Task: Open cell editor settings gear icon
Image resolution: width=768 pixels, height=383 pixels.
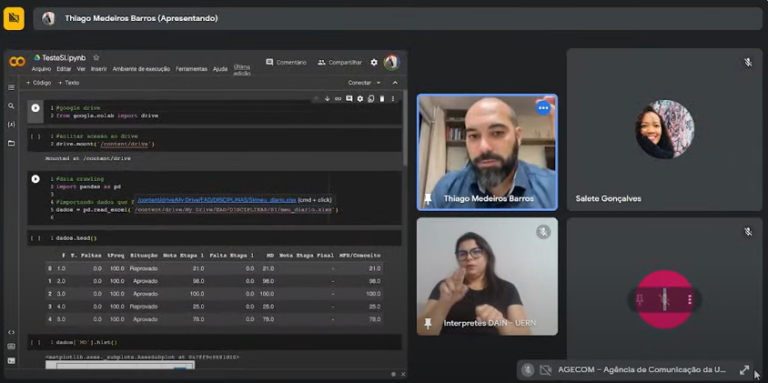Action: point(360,98)
